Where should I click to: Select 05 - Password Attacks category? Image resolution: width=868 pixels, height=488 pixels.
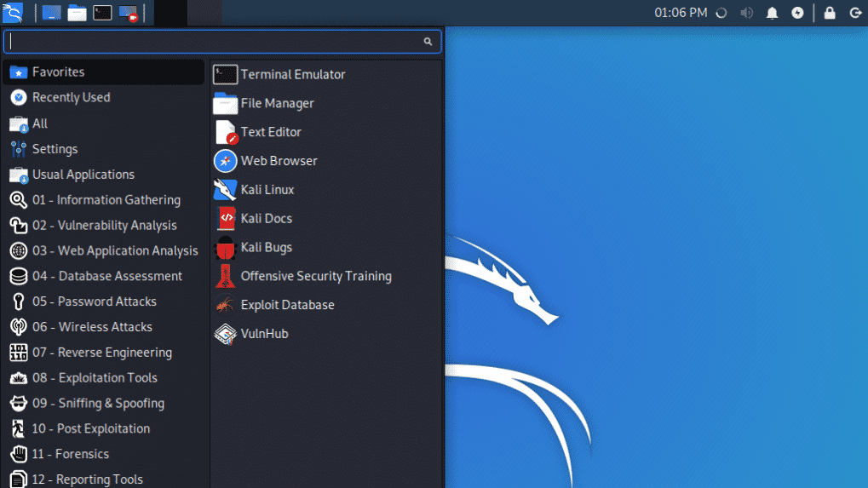tap(104, 301)
